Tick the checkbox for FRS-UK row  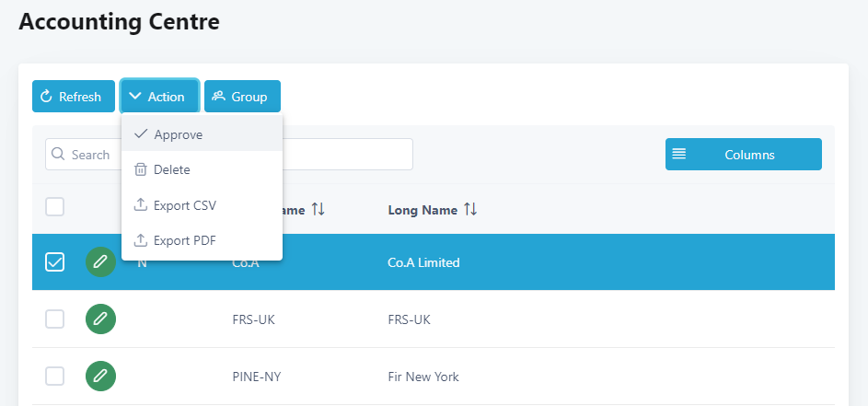[55, 319]
